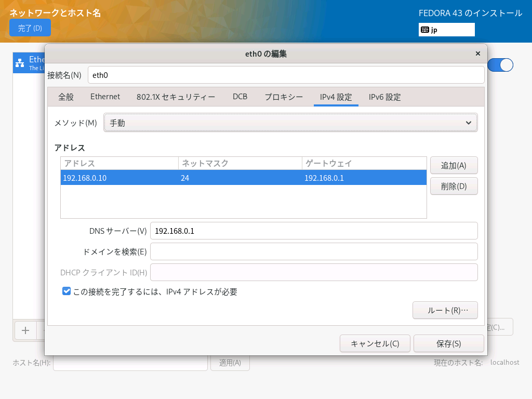Click the 削除(D) delete address button
This screenshot has width=532, height=399.
454,186
